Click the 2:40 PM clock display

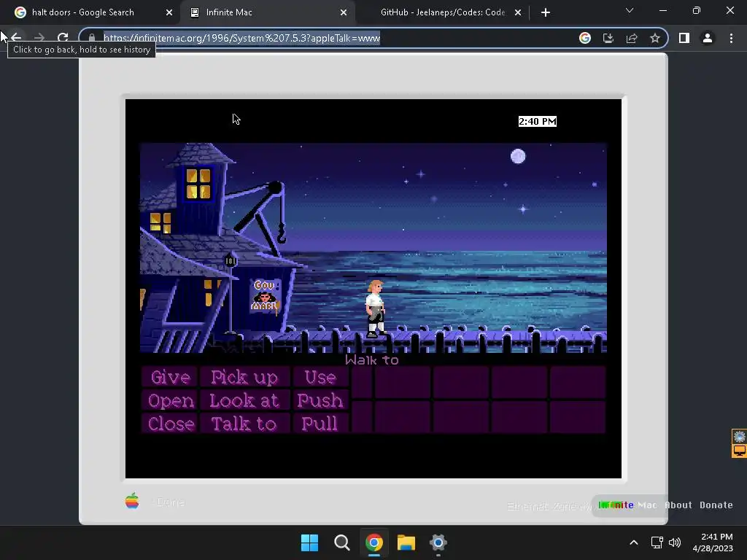click(x=538, y=122)
